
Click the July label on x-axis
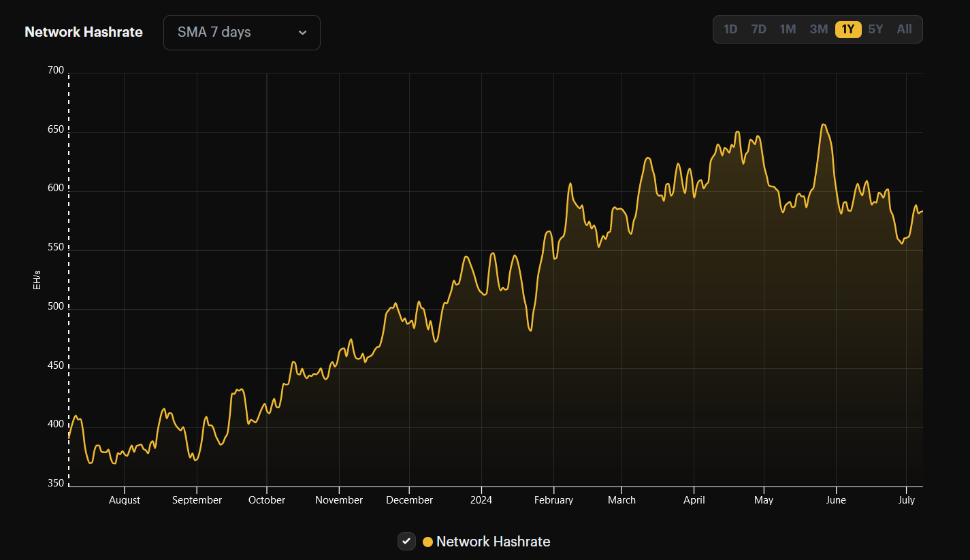coord(906,500)
